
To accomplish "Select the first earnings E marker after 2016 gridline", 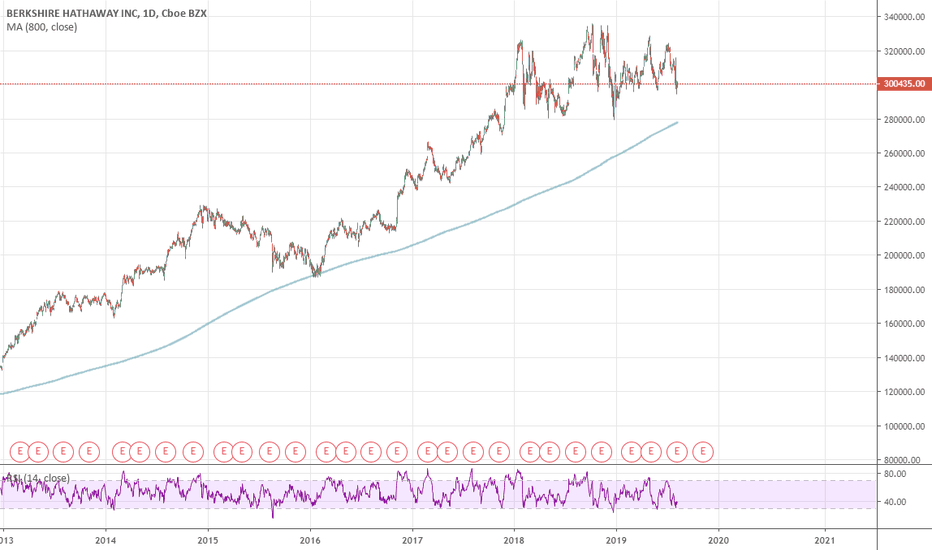I will coord(326,452).
